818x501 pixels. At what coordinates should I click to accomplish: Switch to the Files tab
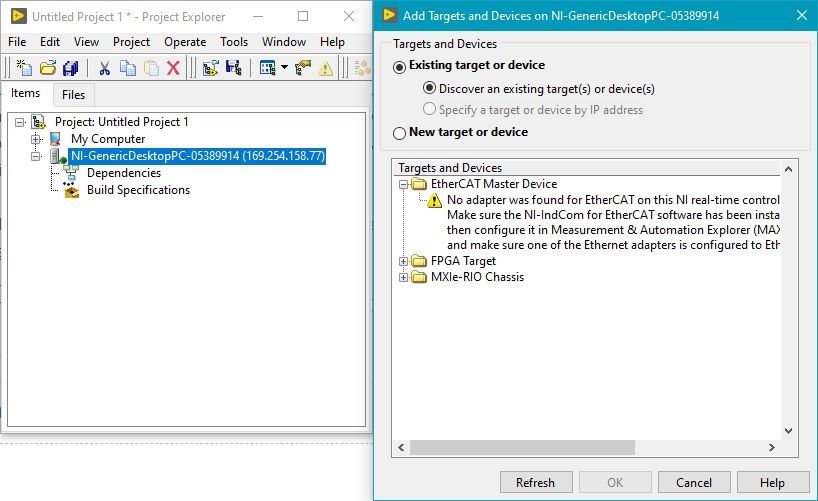point(73,94)
